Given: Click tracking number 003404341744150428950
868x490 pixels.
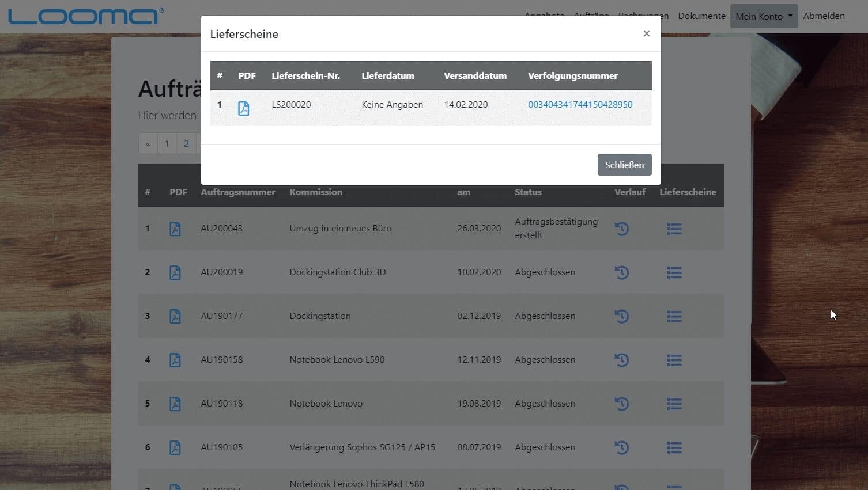Looking at the screenshot, I should [580, 105].
